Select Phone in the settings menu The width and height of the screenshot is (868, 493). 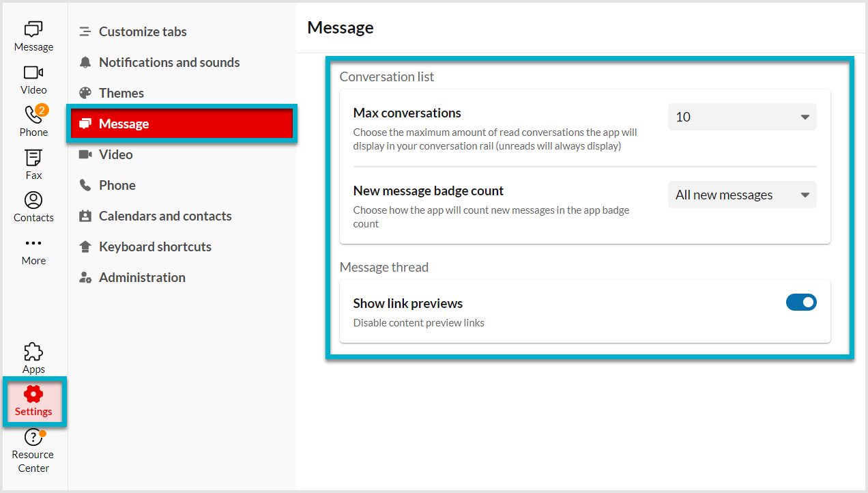pyautogui.click(x=117, y=185)
